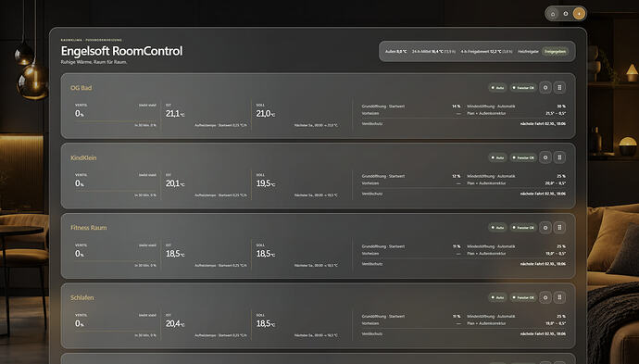The height and width of the screenshot is (364, 639).
Task: Click the SOLL value 19,5 °C in KindKlein
Action: click(x=266, y=183)
